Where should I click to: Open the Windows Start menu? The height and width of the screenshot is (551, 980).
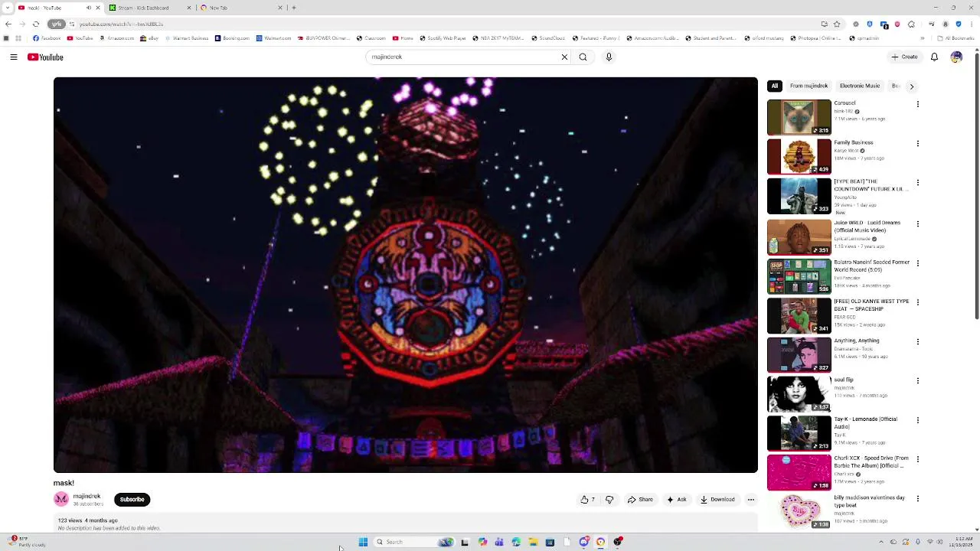pyautogui.click(x=363, y=542)
